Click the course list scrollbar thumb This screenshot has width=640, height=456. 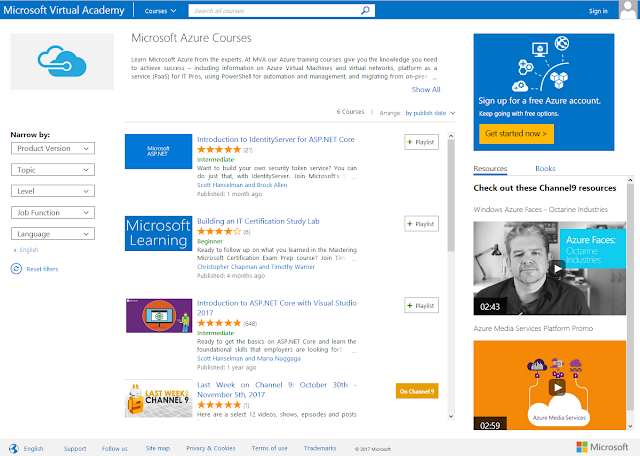click(451, 196)
